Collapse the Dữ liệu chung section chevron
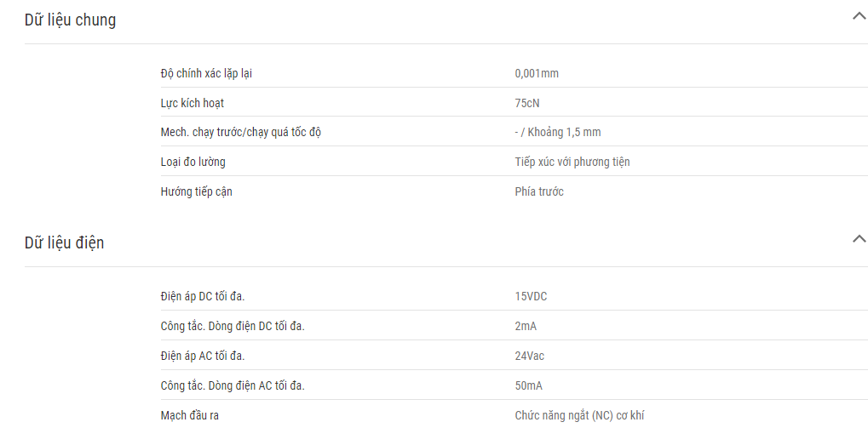The image size is (868, 445). click(859, 16)
